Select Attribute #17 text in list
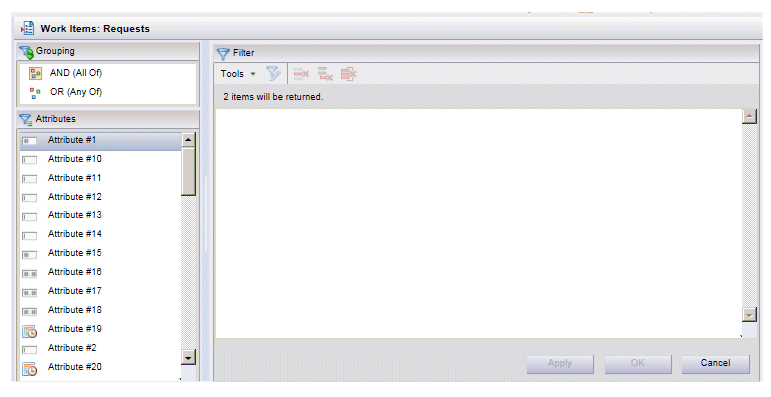Viewport: 771px width, 397px height. [x=75, y=291]
